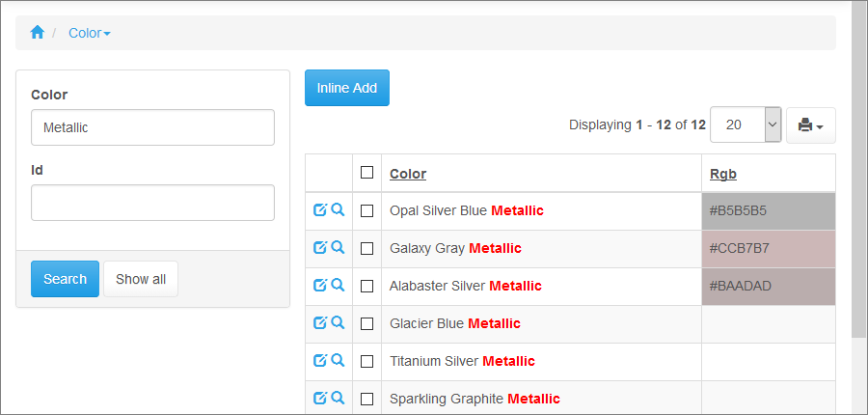Open edit for Glacier Blue Metallic
The width and height of the screenshot is (868, 415).
(320, 322)
